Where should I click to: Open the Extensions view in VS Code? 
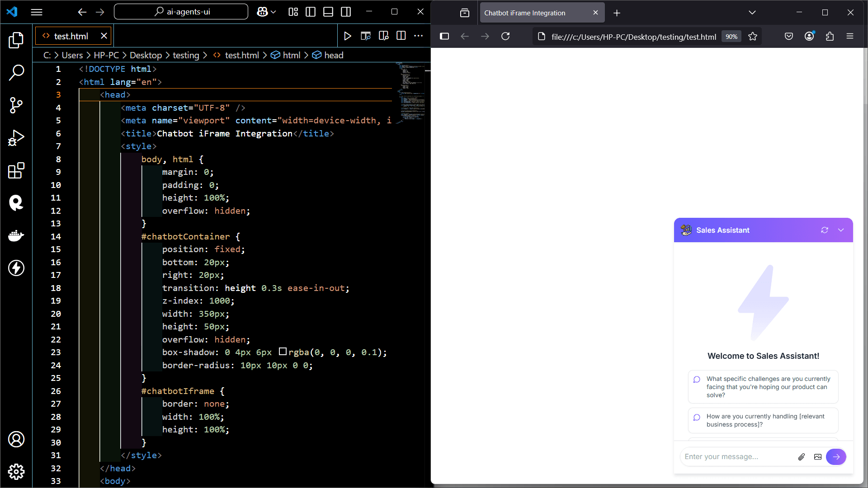click(x=16, y=170)
